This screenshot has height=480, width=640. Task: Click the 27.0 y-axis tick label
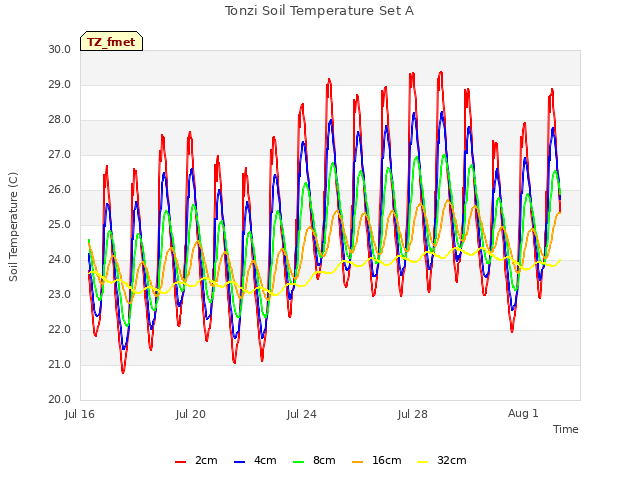60,155
